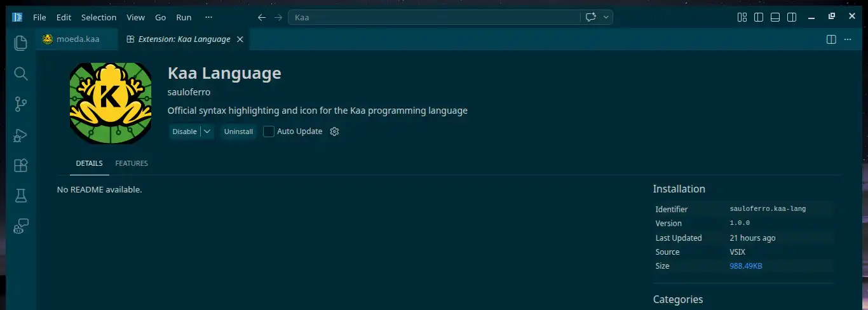Open the Extensions view in activity bar

pos(21,165)
